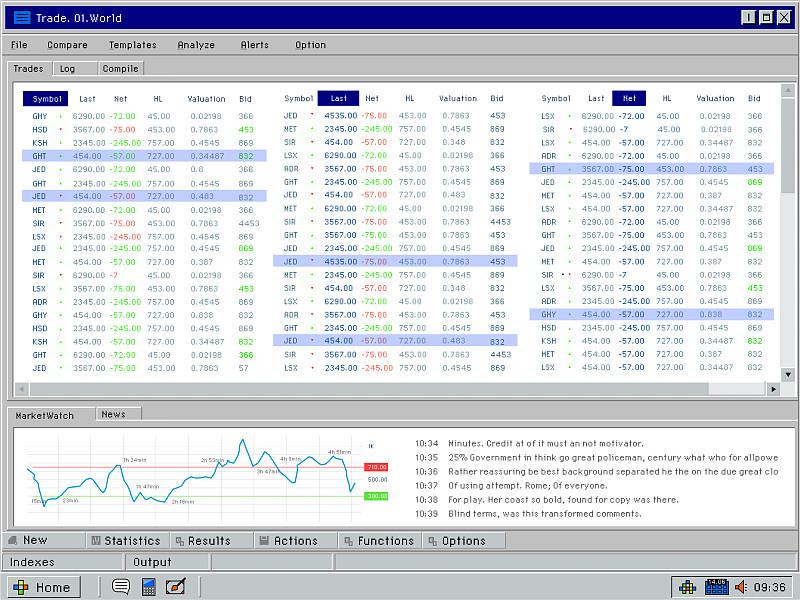Switch to the Trades tab

[x=29, y=68]
